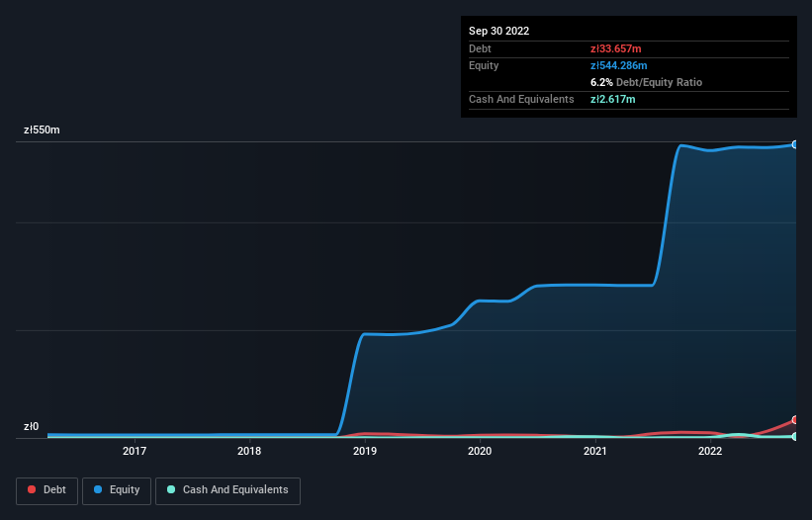812x520 pixels.
Task: Click the 2018 x-axis label
Action: 249,451
